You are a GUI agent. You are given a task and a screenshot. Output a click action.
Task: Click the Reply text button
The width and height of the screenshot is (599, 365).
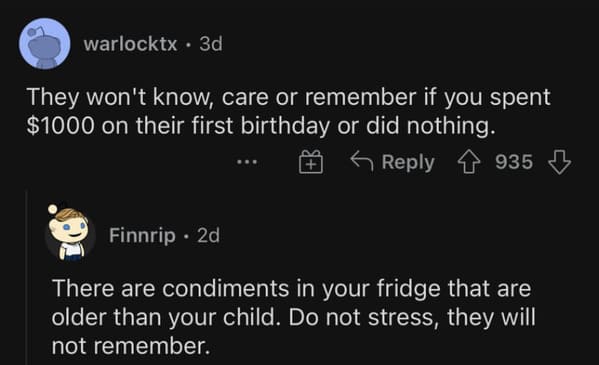[408, 162]
